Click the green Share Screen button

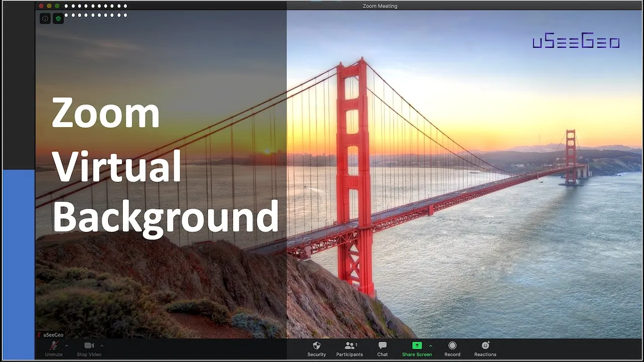[417, 349]
